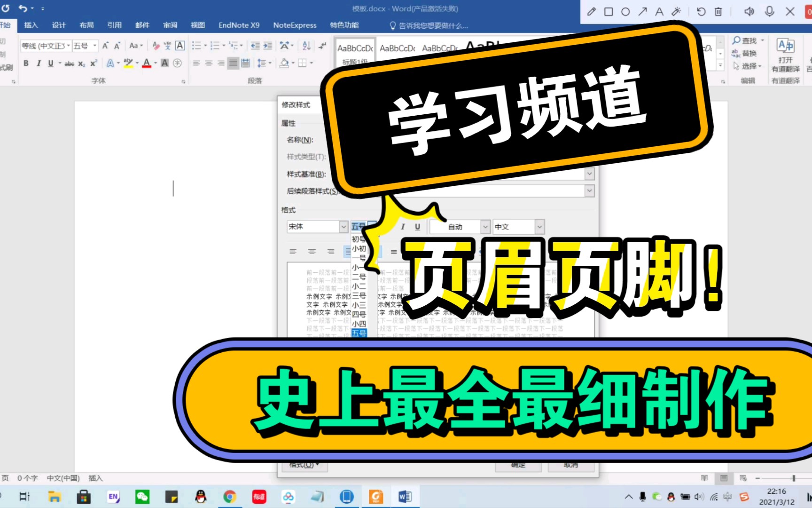Viewport: 812px width, 508px height.
Task: Open the 插入 ribbon tab
Action: tap(31, 25)
